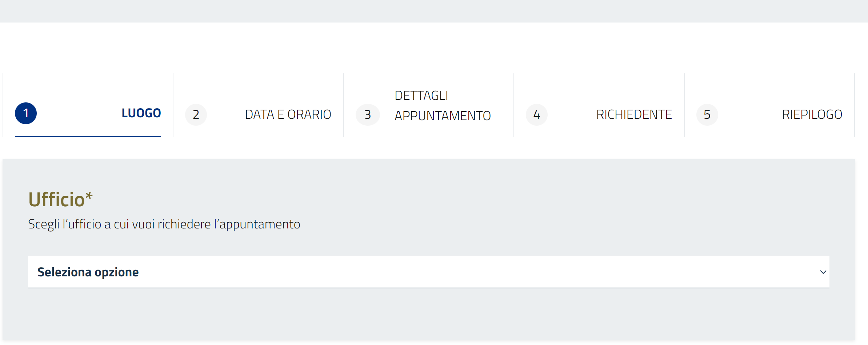Jump to the RIEPILOGO step
Image resolution: width=868 pixels, height=345 pixels.
812,115
